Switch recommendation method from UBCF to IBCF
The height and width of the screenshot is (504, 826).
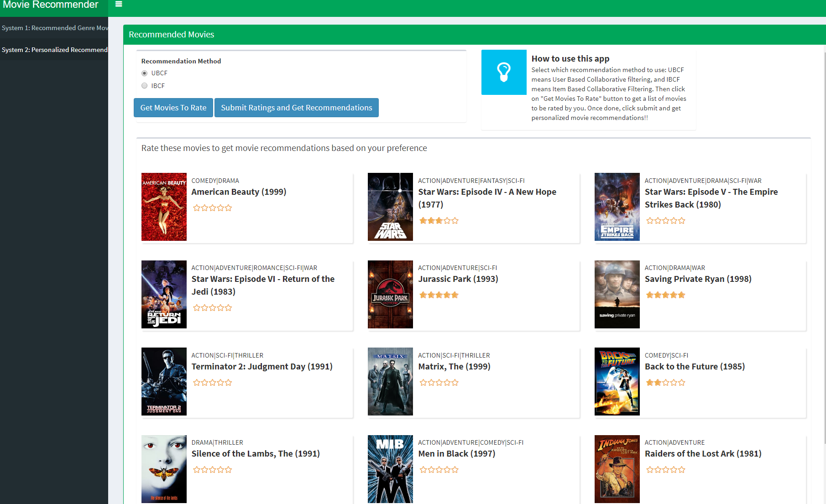144,85
